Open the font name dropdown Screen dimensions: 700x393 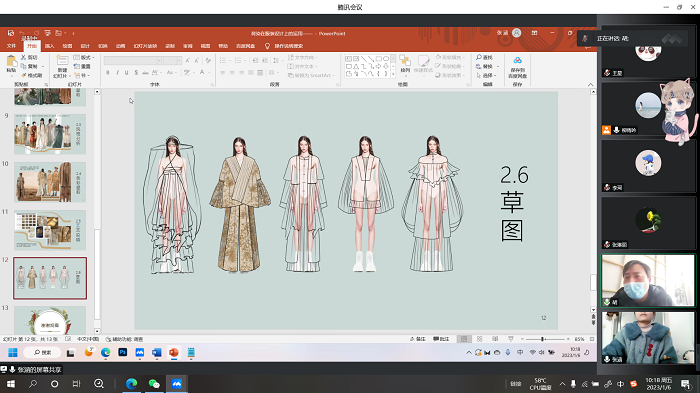click(159, 60)
